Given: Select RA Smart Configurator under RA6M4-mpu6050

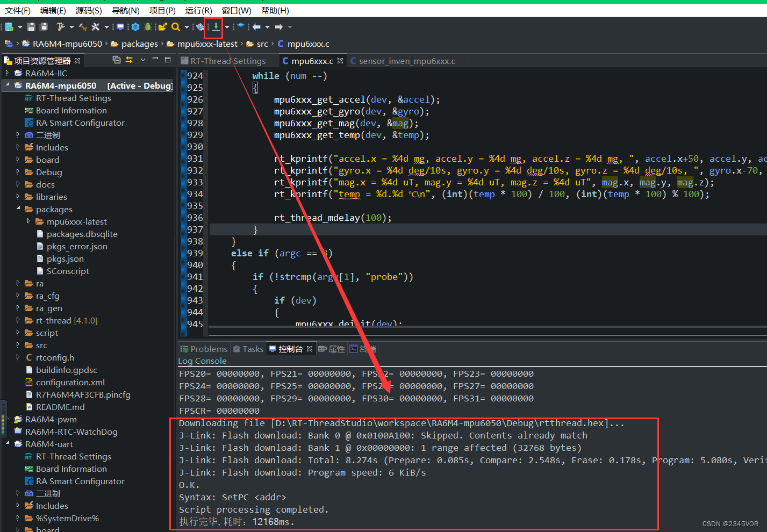Looking at the screenshot, I should point(80,123).
